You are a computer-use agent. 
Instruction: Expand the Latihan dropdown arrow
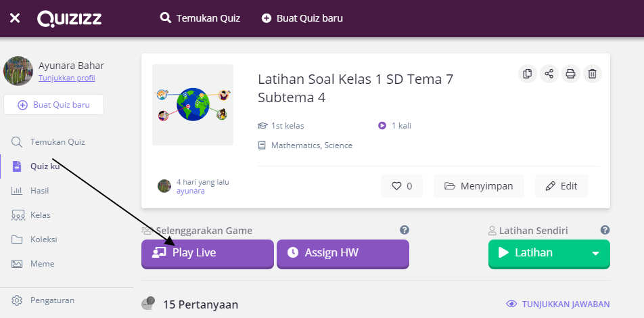(x=595, y=253)
